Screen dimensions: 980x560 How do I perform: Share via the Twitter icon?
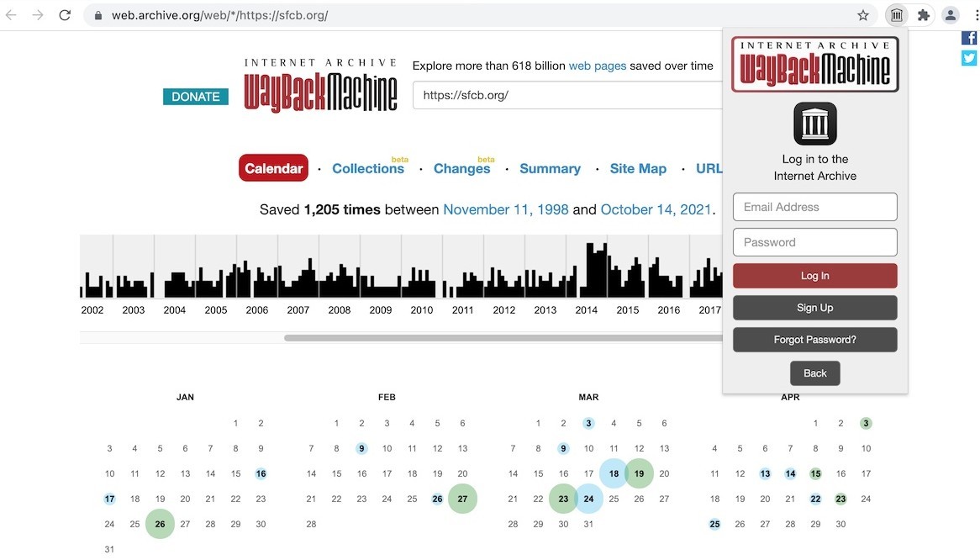(x=969, y=58)
